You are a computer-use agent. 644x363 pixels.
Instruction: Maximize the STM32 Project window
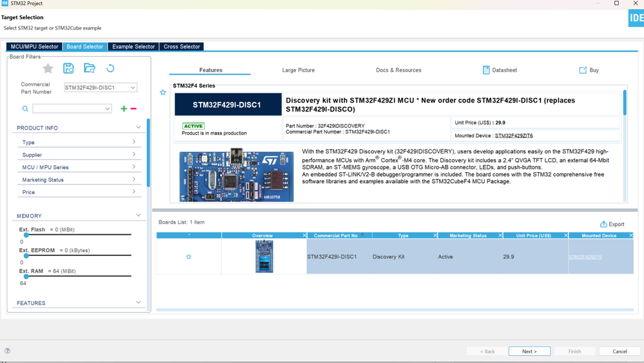click(616, 3)
